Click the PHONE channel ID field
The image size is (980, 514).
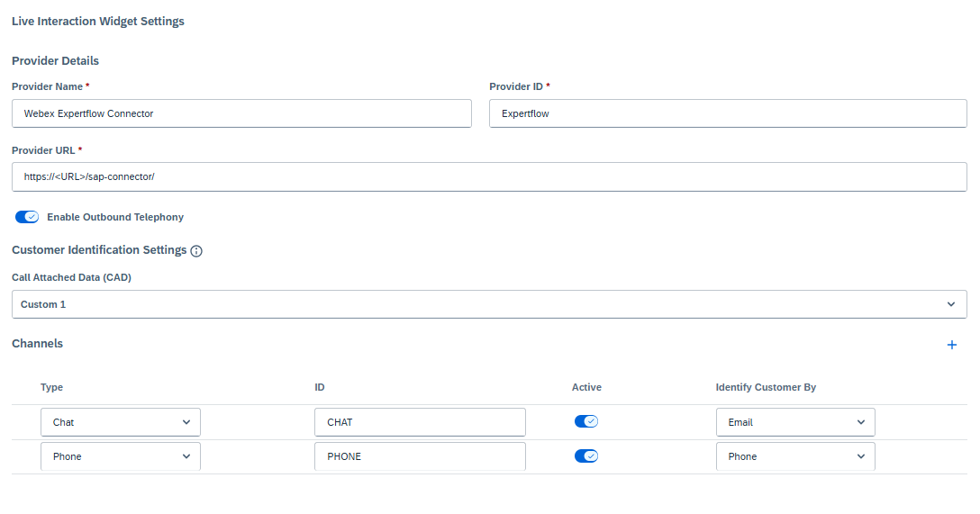420,456
